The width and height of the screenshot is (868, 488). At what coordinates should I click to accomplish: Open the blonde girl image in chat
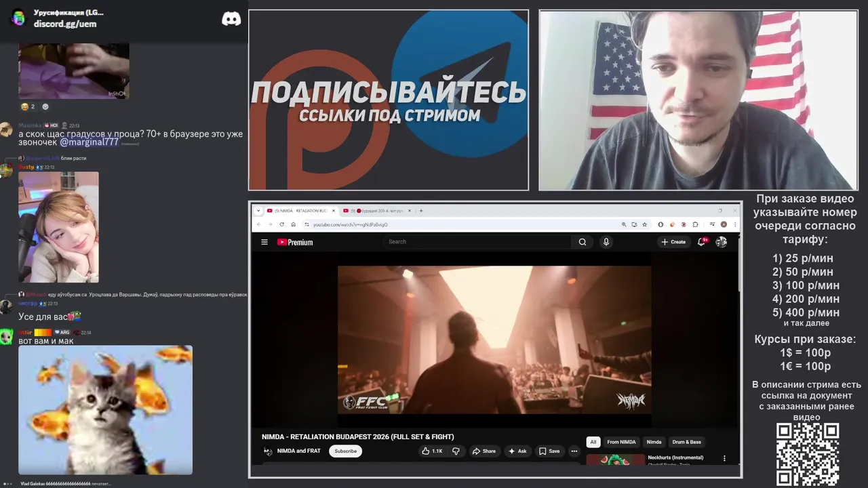pyautogui.click(x=58, y=227)
